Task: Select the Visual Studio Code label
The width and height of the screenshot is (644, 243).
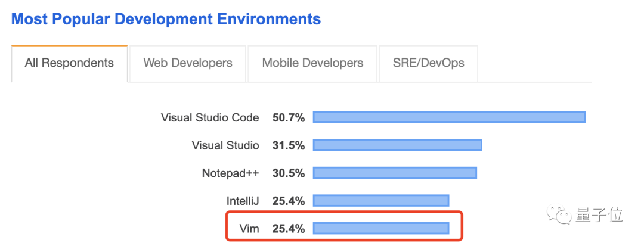Action: 210,117
